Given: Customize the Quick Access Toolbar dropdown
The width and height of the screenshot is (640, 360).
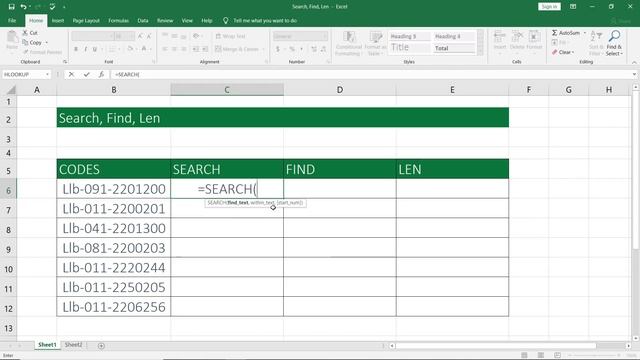Looking at the screenshot, I should (64, 7).
